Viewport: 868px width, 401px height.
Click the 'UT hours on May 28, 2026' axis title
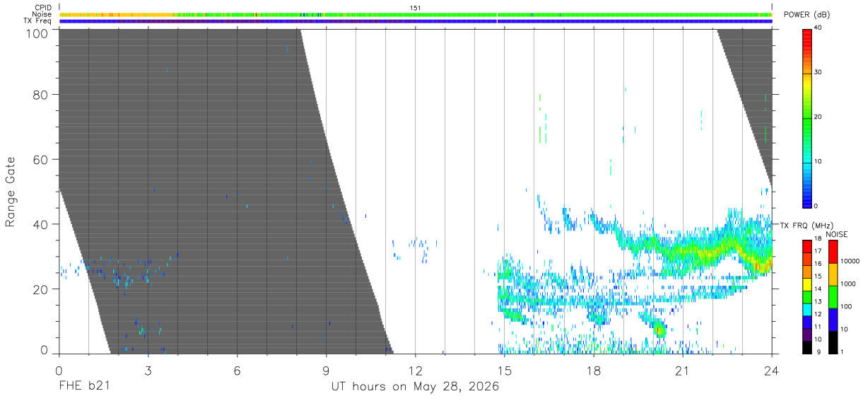416,387
